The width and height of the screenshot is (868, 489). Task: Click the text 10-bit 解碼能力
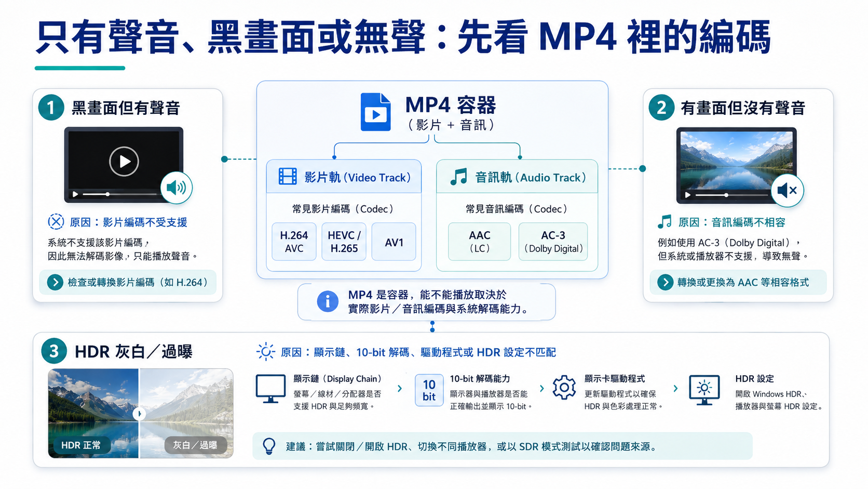(480, 378)
